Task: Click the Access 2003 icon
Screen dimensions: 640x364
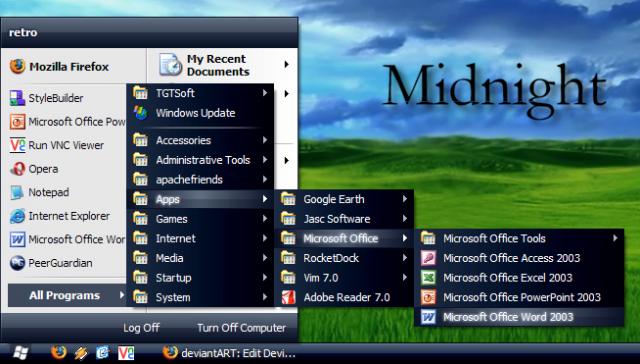Action: coord(428,258)
